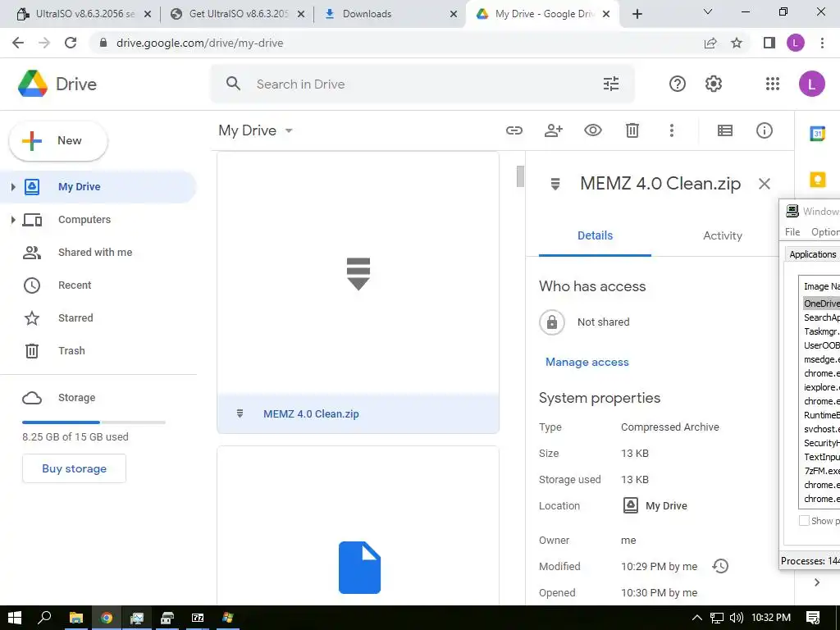Select the Details tab
Image resolution: width=840 pixels, height=630 pixels.
pyautogui.click(x=595, y=235)
